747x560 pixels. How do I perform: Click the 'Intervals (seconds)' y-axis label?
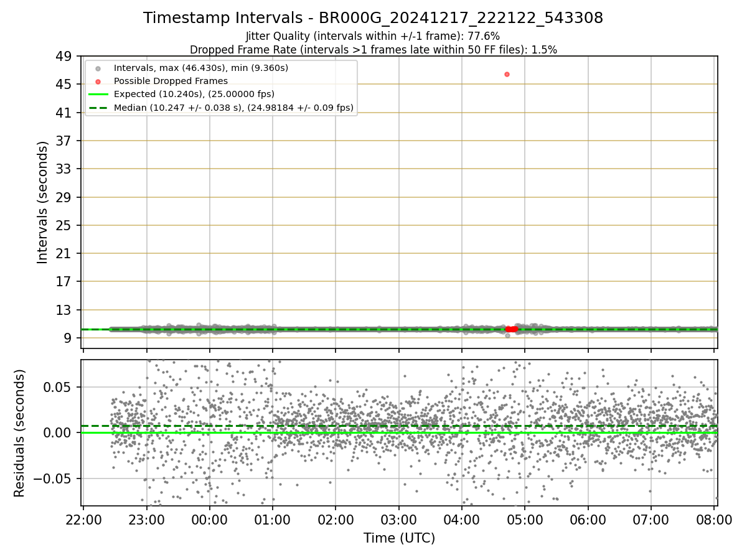click(x=42, y=202)
